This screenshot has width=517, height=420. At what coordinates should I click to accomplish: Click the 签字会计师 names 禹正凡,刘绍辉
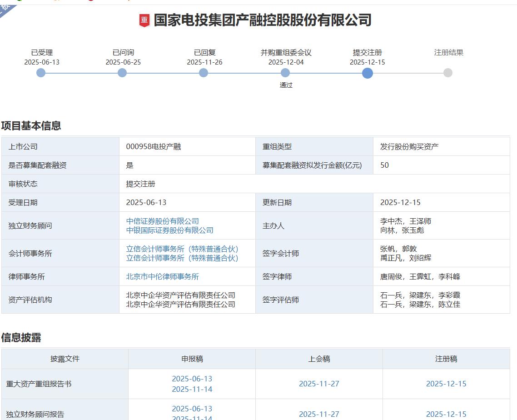point(406,258)
